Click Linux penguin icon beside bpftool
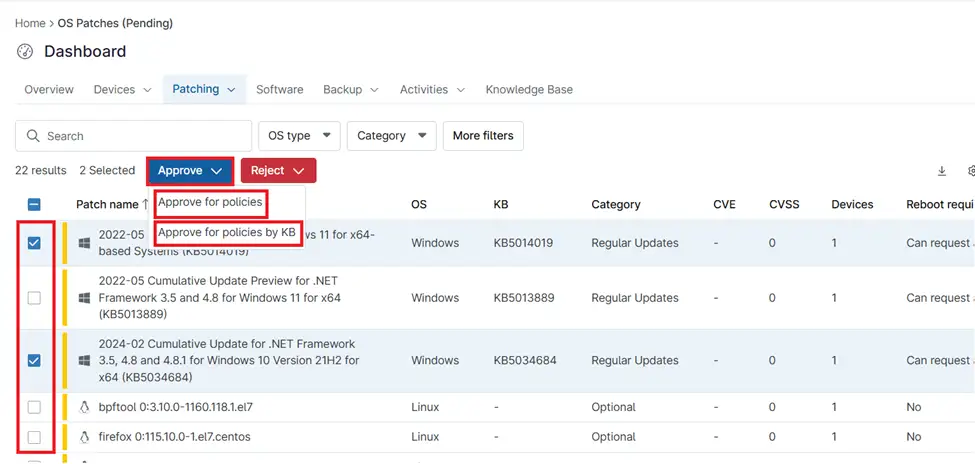This screenshot has width=975, height=464. tap(85, 407)
